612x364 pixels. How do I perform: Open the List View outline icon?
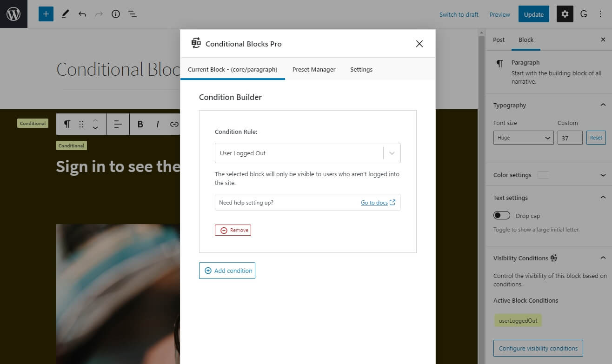(x=133, y=14)
